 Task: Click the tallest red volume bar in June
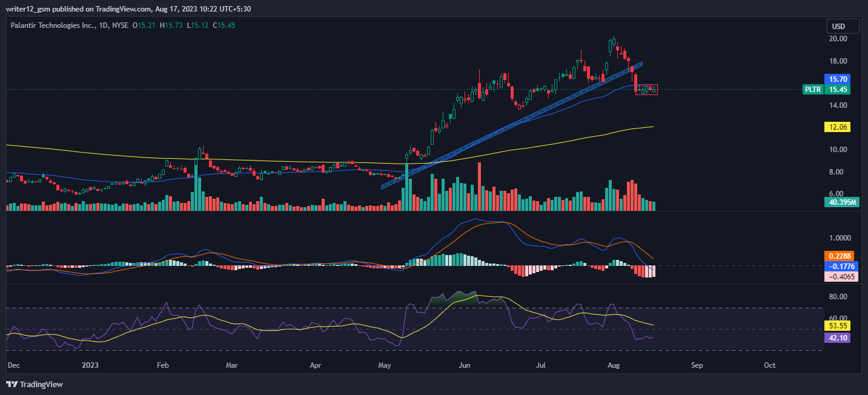pos(480,186)
